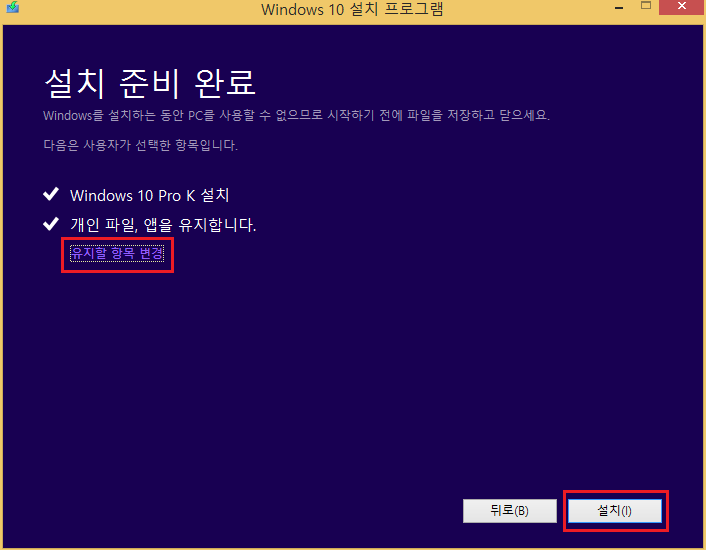Click the 설치 준비 완료 heading

pos(150,83)
